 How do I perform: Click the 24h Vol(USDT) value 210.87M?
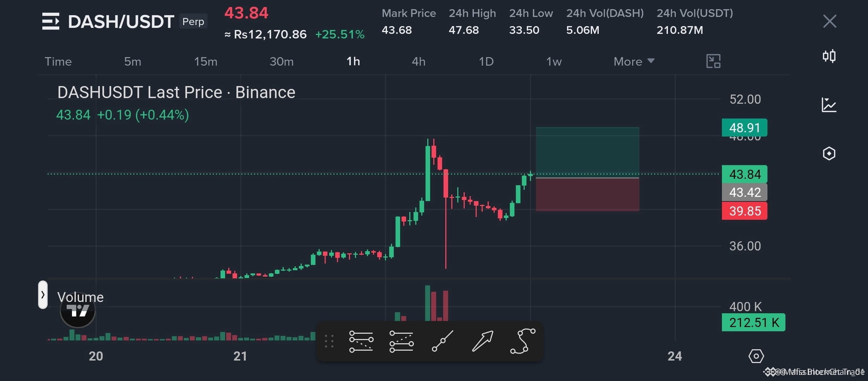pyautogui.click(x=680, y=30)
